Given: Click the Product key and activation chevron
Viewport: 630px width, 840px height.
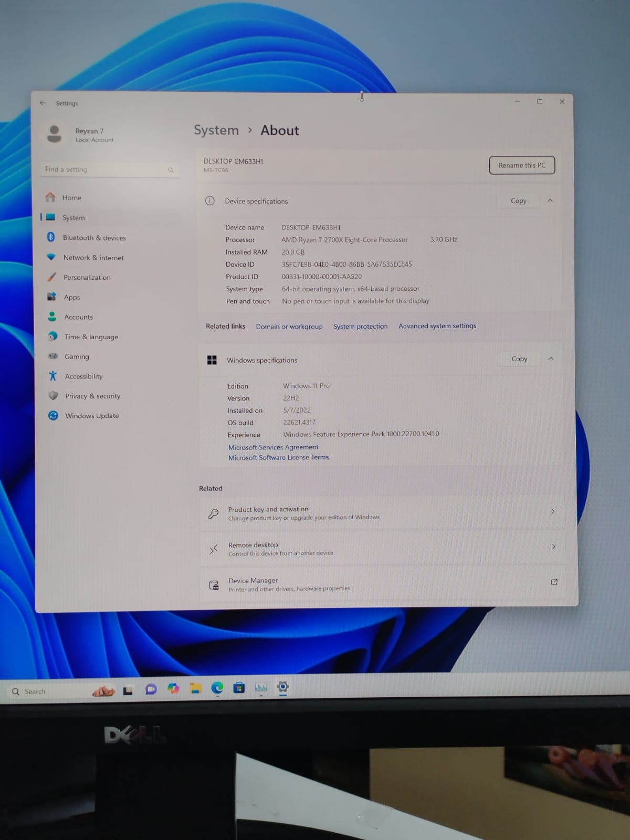Looking at the screenshot, I should coord(553,511).
